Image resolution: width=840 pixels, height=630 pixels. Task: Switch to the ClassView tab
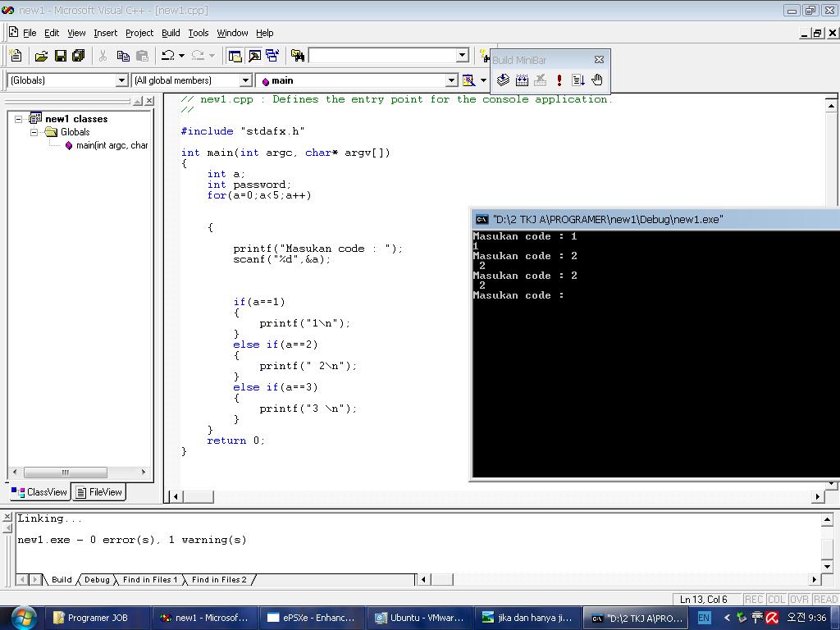tap(39, 492)
